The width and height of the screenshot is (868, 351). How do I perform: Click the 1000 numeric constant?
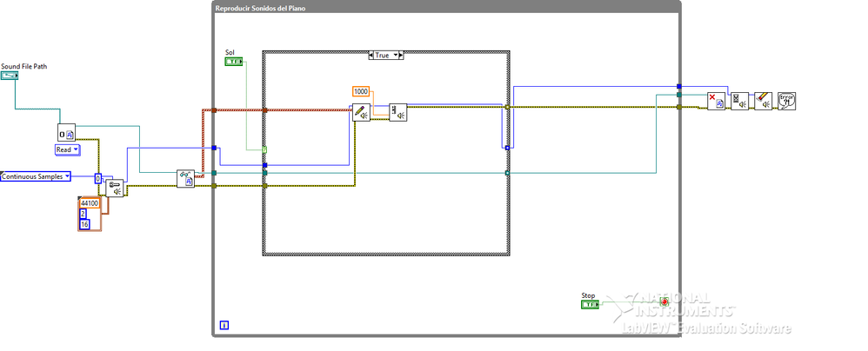pos(361,92)
